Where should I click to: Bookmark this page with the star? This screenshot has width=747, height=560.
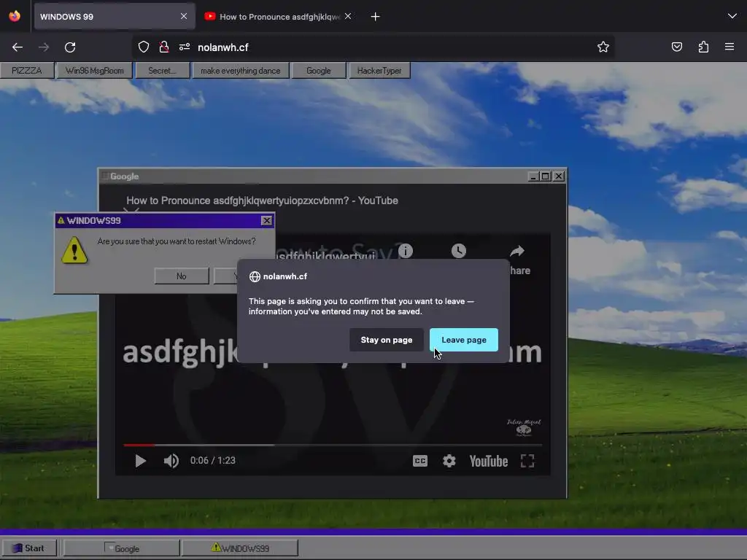tap(603, 47)
